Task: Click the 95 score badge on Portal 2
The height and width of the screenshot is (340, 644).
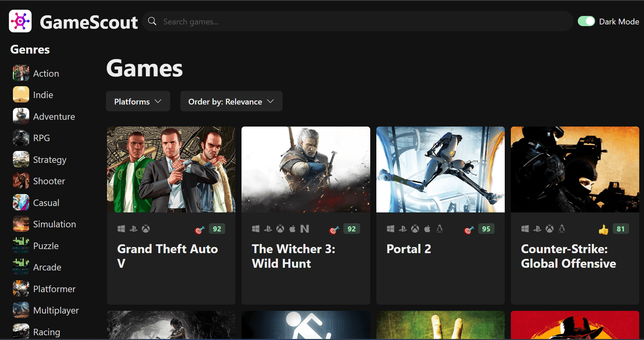Action: point(486,229)
